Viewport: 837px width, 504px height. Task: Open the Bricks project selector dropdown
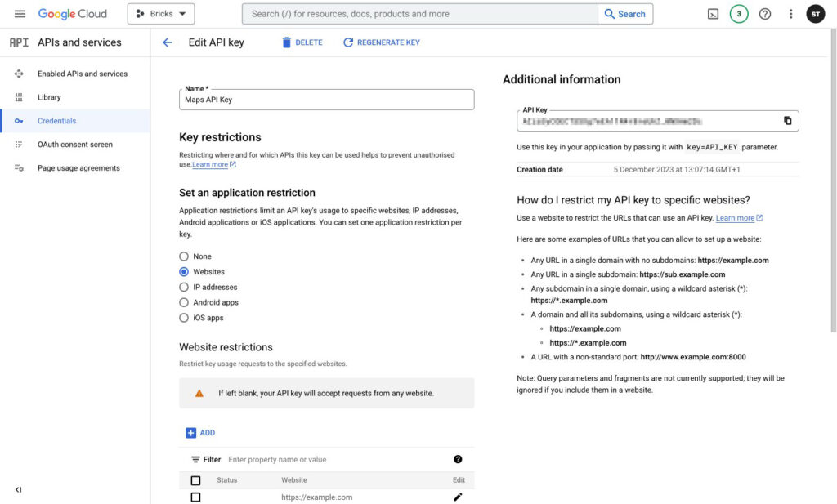point(161,14)
